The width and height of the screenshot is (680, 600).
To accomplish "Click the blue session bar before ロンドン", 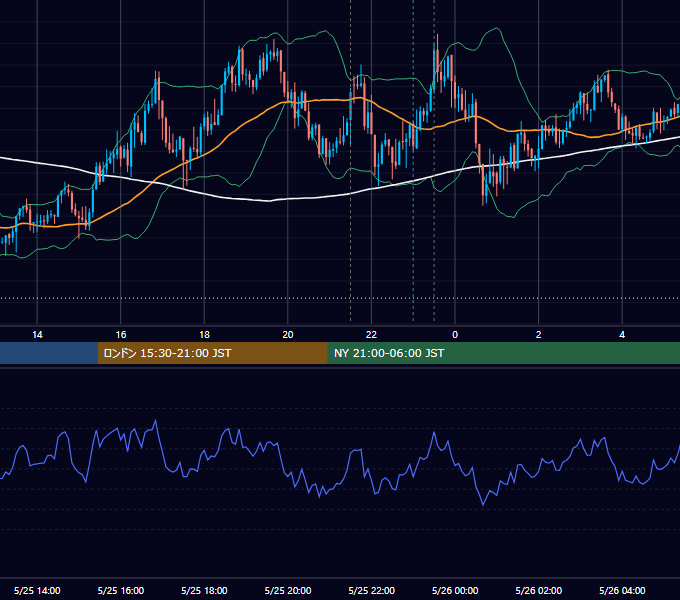I will point(49,353).
